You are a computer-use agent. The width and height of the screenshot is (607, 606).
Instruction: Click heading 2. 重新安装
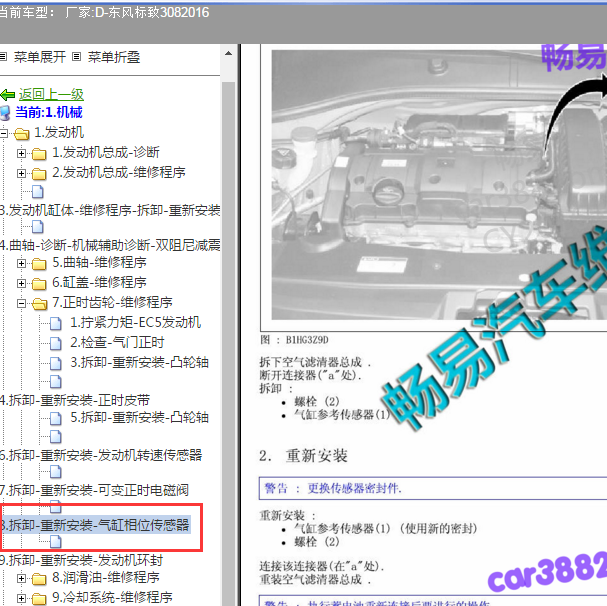click(x=303, y=456)
